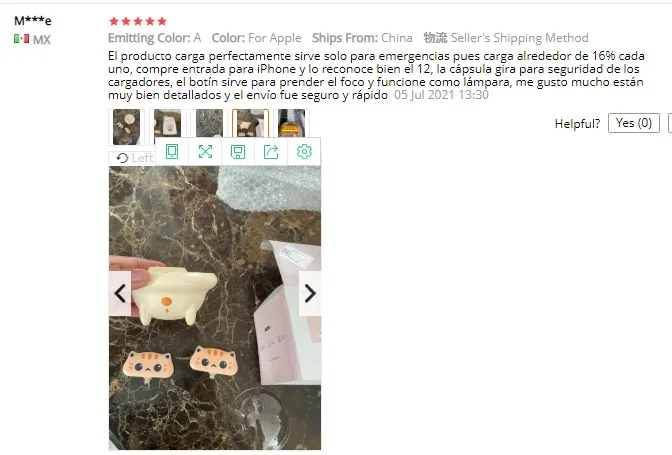Open settings via the gear icon
Viewport: 672px width, 455px height.
tap(304, 152)
